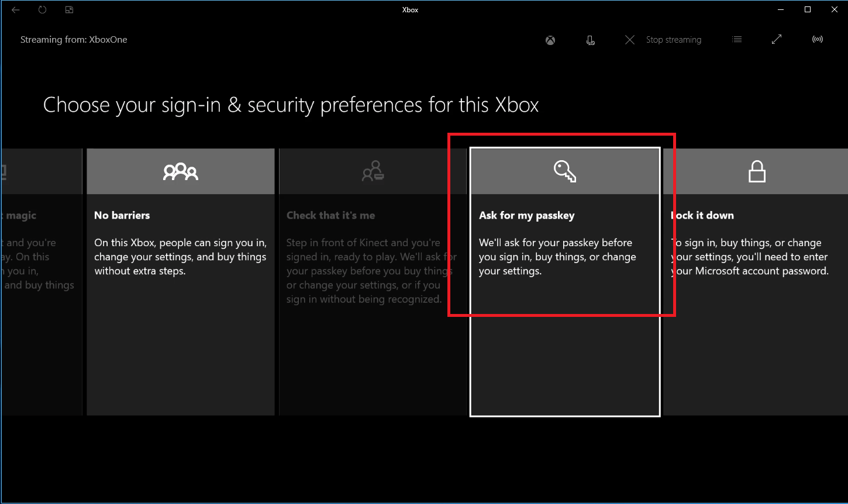
Task: Close the Xbox window
Action: [835, 9]
